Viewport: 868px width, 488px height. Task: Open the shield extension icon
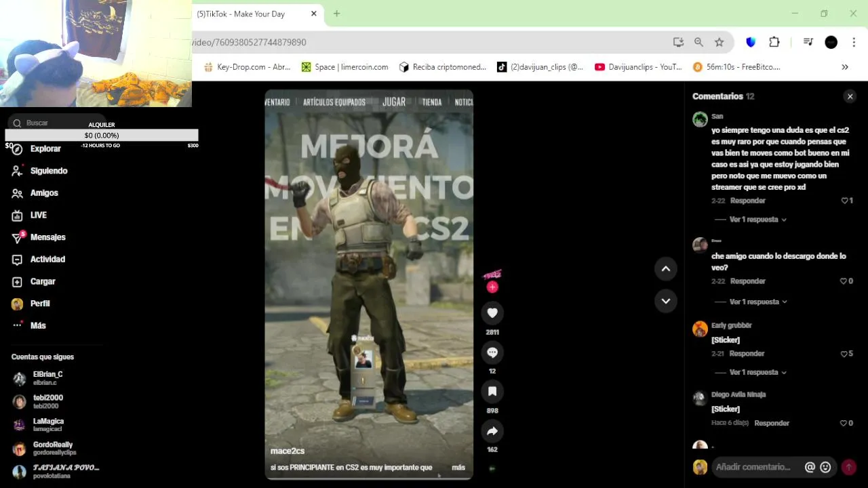tap(751, 42)
